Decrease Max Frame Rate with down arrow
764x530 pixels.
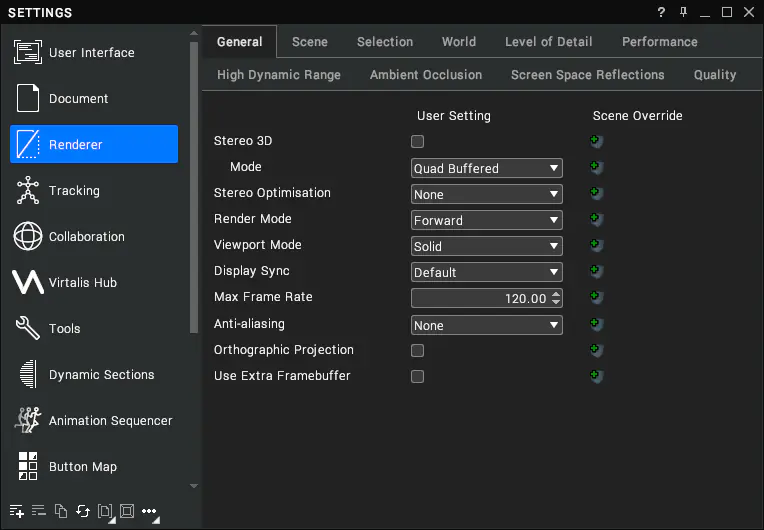point(556,302)
